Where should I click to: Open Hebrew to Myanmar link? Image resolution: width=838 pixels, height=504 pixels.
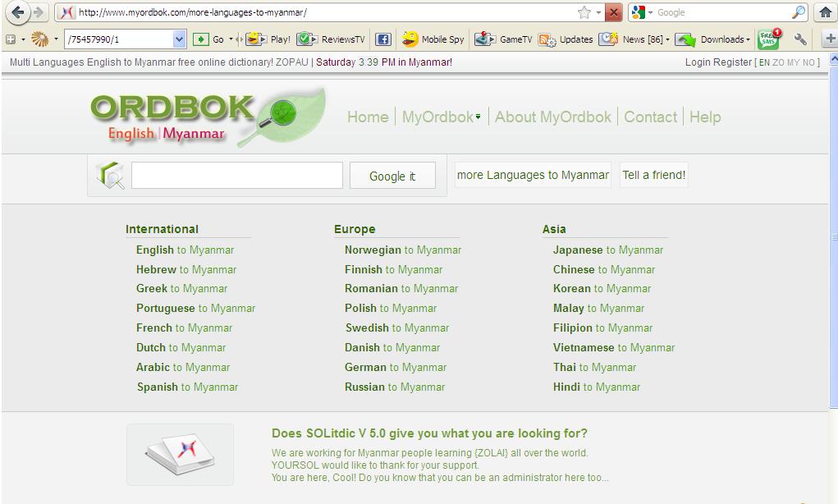pyautogui.click(x=186, y=269)
